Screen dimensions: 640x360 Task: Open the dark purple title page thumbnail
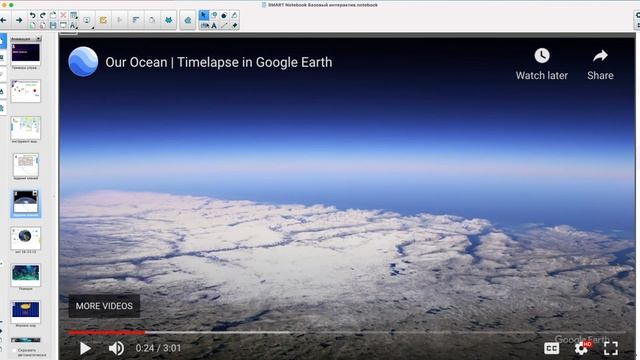(26, 53)
